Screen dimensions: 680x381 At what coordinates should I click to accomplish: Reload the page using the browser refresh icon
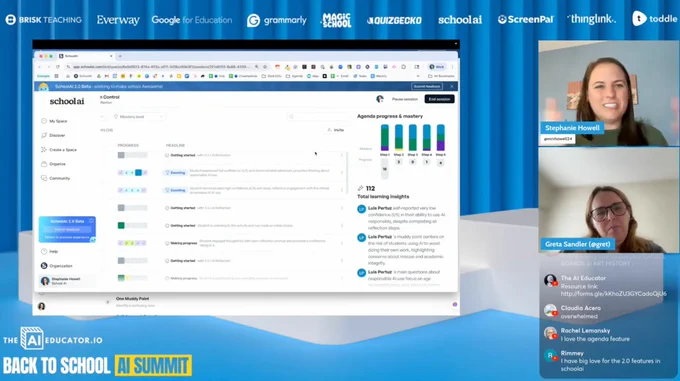(57, 67)
